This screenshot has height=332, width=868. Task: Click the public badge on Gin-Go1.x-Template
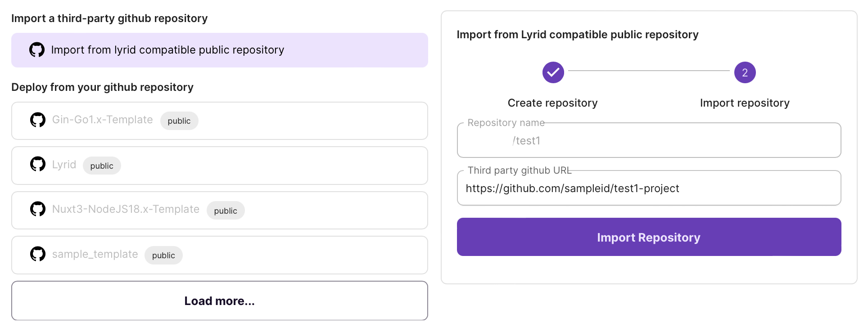coord(179,121)
